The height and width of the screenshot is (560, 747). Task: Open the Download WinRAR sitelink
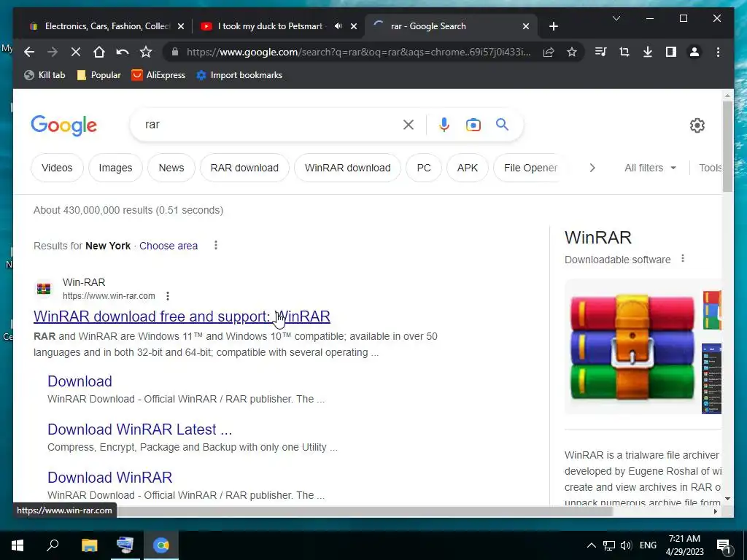(109, 477)
